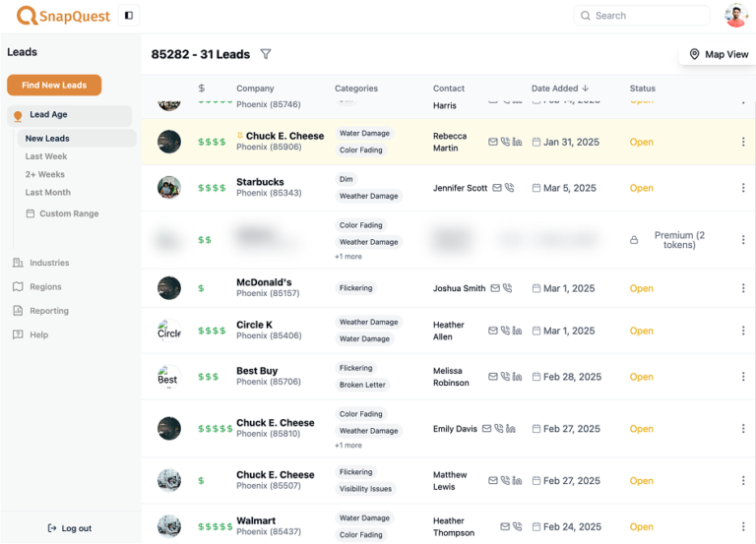Screen dimensions: 756x544
Task: Call Jennifer Scott via phone icon
Action: pos(509,188)
